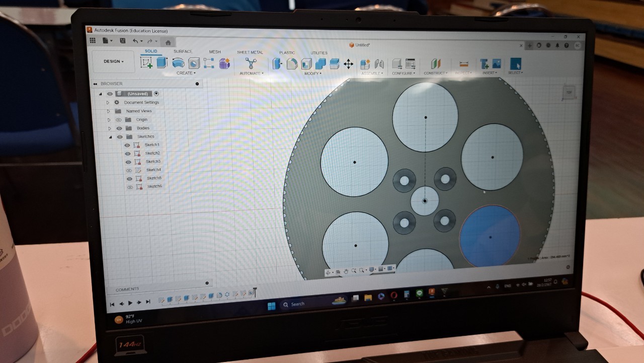This screenshot has height=363, width=644.
Task: Select Sketch6 in the browser tree
Action: click(x=154, y=186)
